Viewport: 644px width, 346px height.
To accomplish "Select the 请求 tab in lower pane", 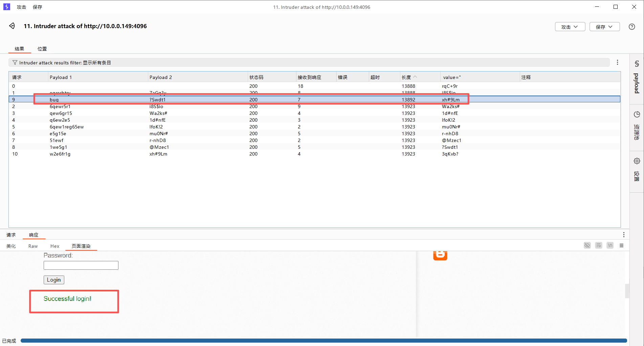I will click(x=11, y=235).
